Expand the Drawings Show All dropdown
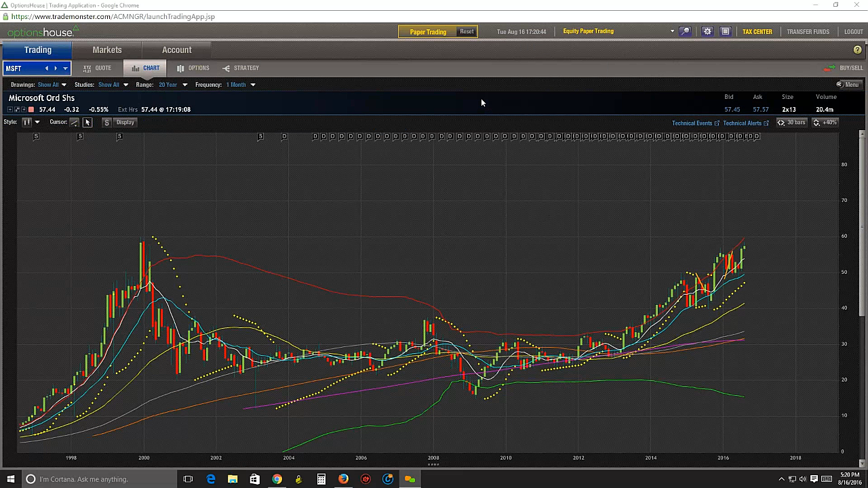The image size is (868, 488). tap(52, 85)
